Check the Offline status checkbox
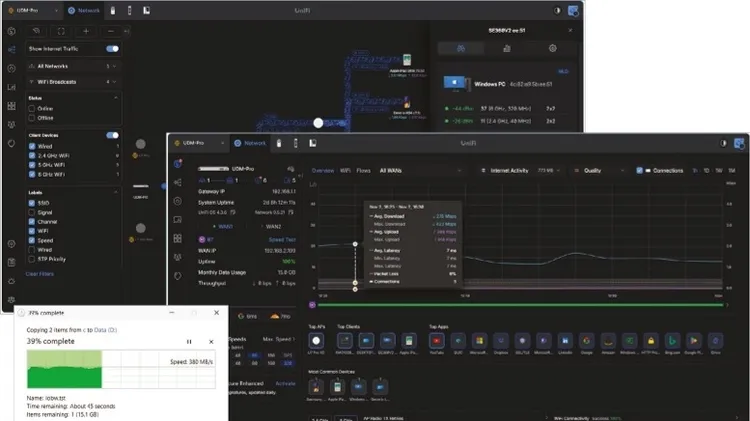The image size is (750, 421). click(33, 116)
